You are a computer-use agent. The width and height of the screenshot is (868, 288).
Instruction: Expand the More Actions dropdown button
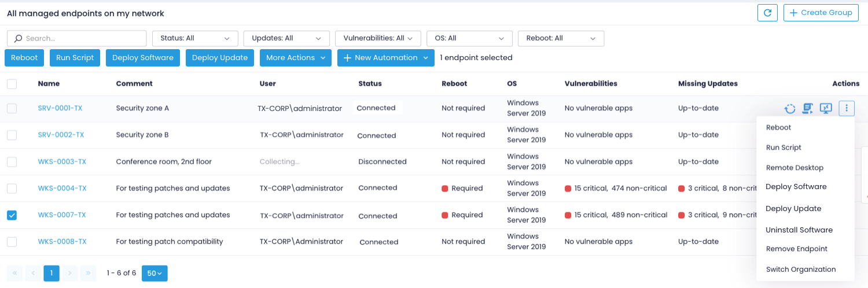tap(296, 58)
